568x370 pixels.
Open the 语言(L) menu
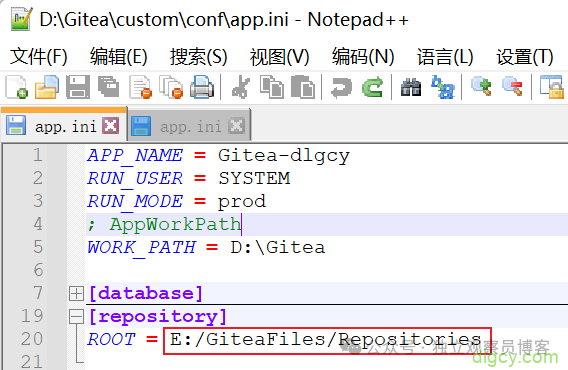coord(445,57)
